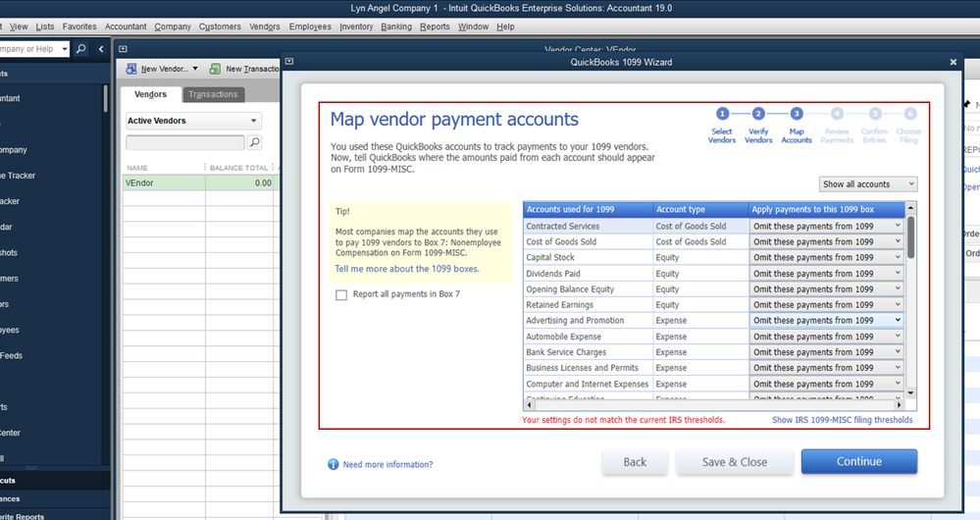Click the vendor search input field

[x=185, y=142]
